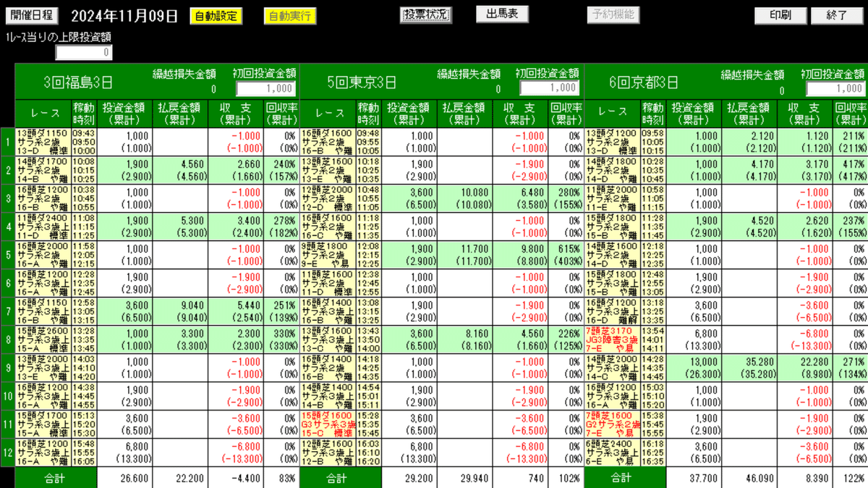Click Fukushima total investment 26.600

(125, 478)
